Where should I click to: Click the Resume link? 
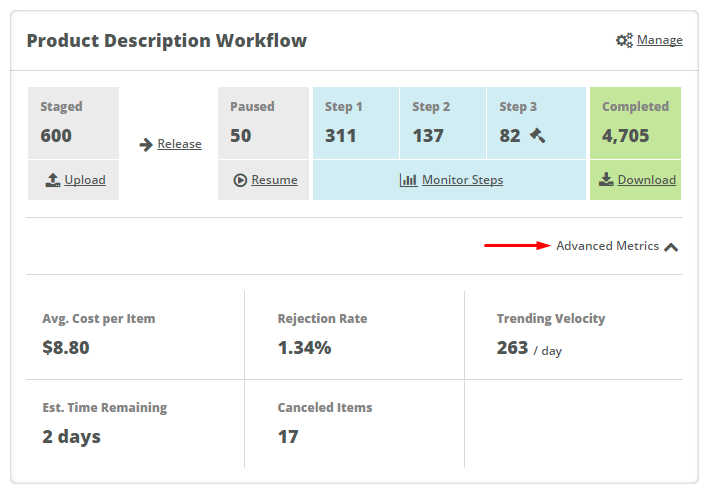(x=275, y=180)
